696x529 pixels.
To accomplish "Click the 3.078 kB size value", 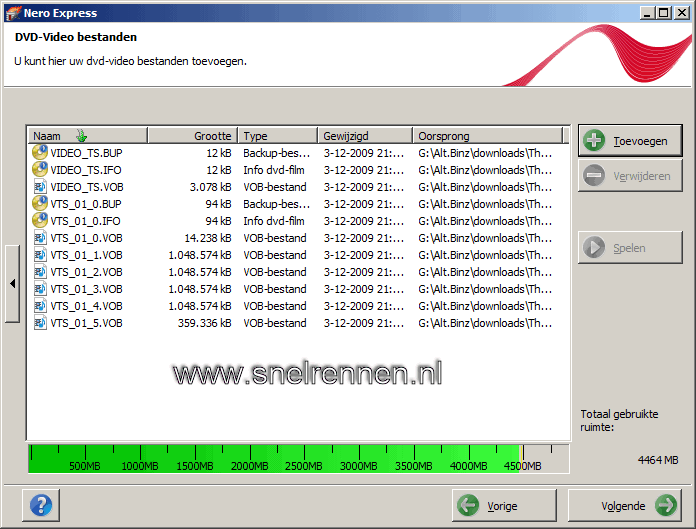I will coord(210,187).
